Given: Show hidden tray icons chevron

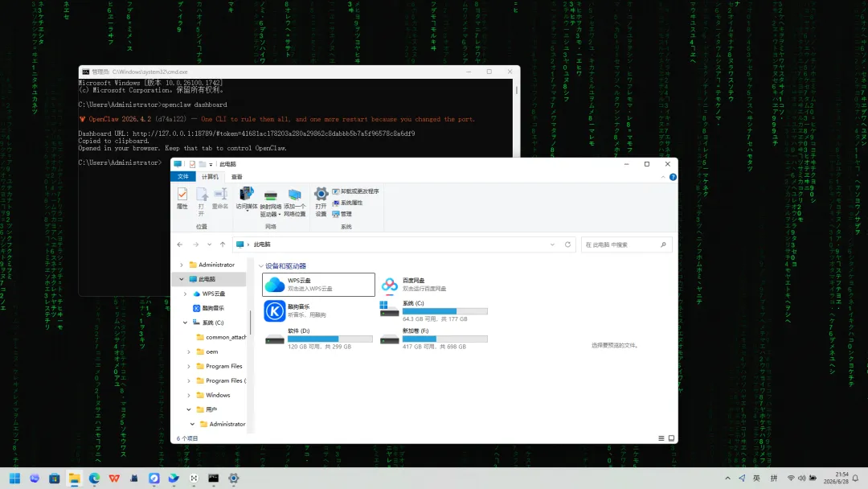Looking at the screenshot, I should [727, 479].
